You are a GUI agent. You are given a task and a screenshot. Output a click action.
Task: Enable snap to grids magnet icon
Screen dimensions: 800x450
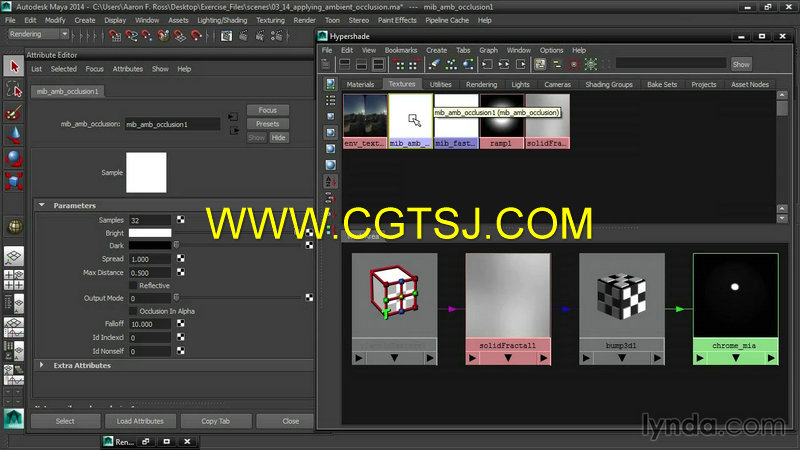(x=115, y=36)
